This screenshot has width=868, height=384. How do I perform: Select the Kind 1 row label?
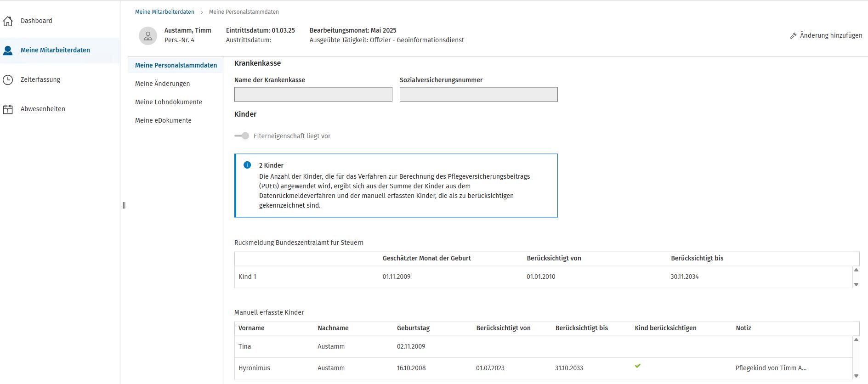(247, 277)
